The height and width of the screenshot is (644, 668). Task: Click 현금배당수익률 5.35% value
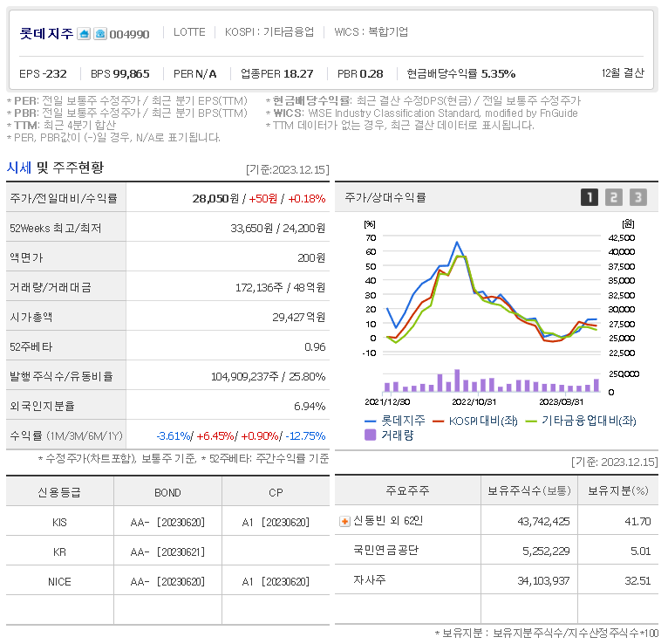pos(461,73)
